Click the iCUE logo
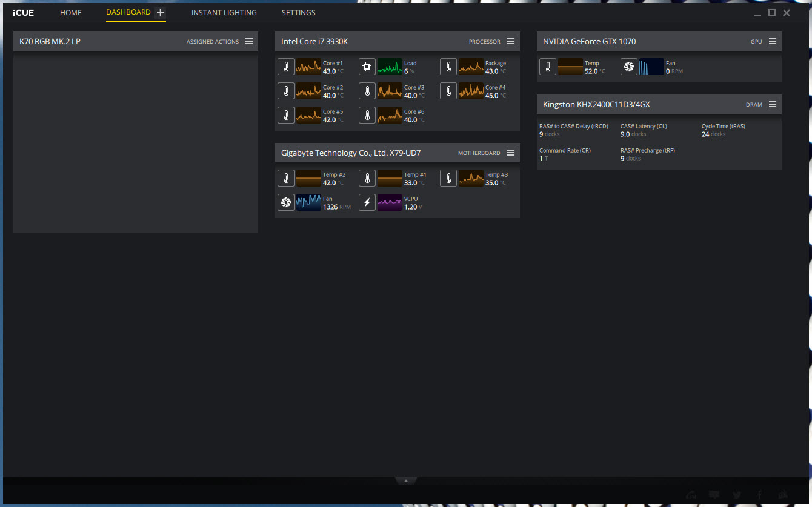 coord(24,13)
